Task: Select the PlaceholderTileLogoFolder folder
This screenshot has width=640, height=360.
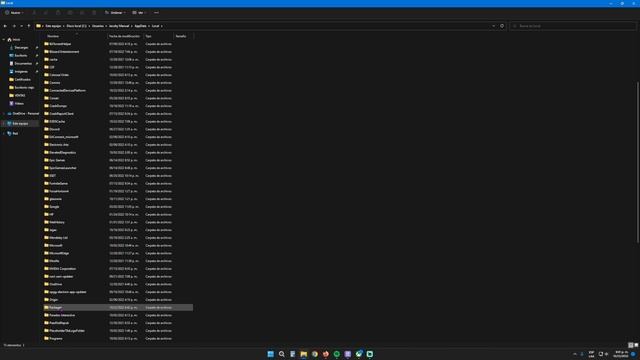Action: (67, 331)
